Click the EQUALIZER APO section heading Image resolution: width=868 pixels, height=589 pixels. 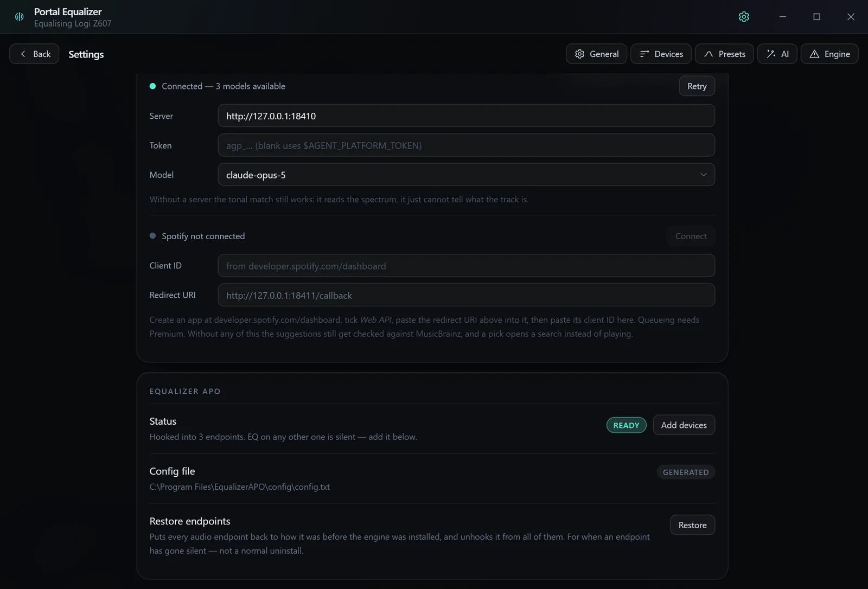point(185,391)
